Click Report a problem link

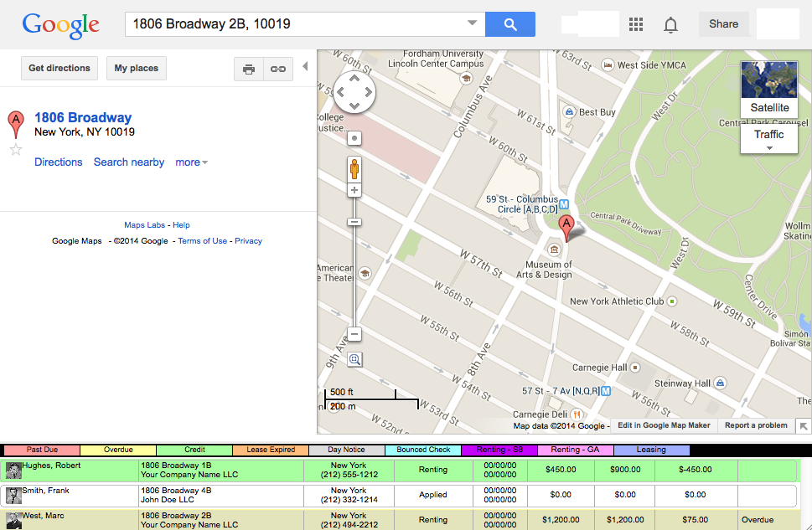(756, 425)
